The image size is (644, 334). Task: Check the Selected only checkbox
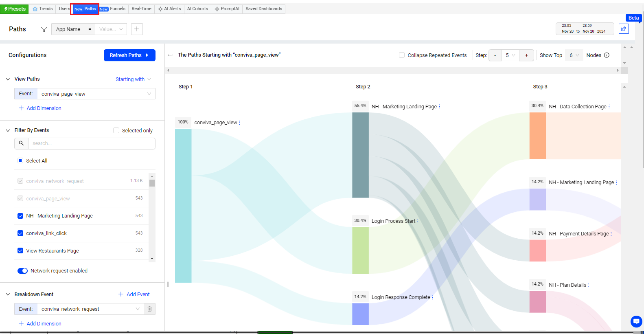tap(116, 130)
